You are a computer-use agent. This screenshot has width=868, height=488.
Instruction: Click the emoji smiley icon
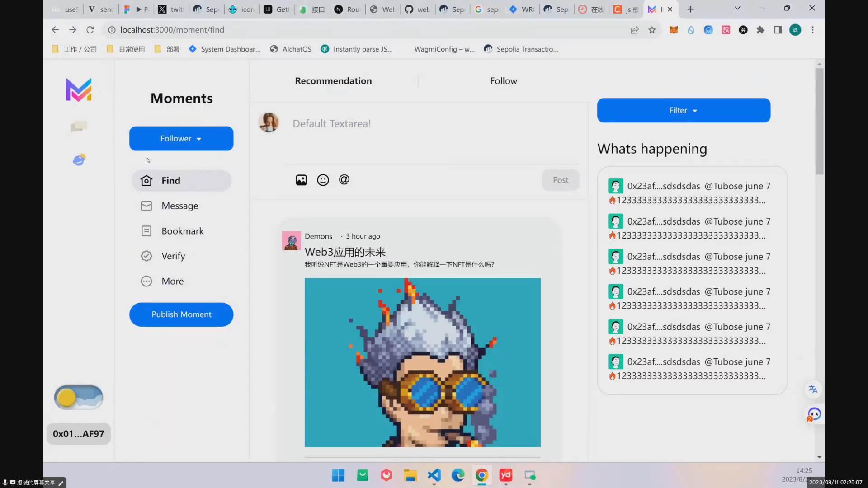pyautogui.click(x=323, y=180)
